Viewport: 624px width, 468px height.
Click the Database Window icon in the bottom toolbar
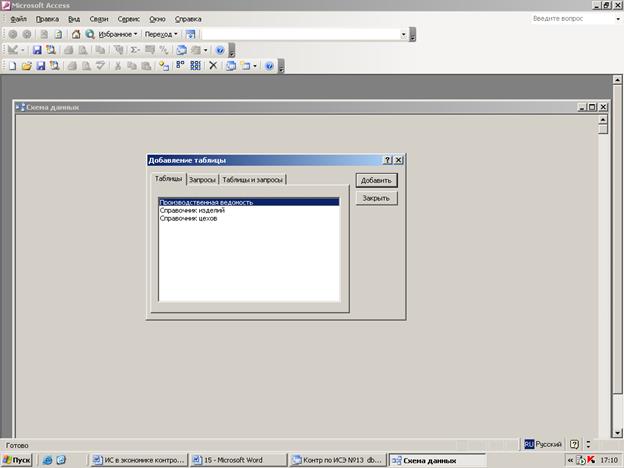[231, 66]
